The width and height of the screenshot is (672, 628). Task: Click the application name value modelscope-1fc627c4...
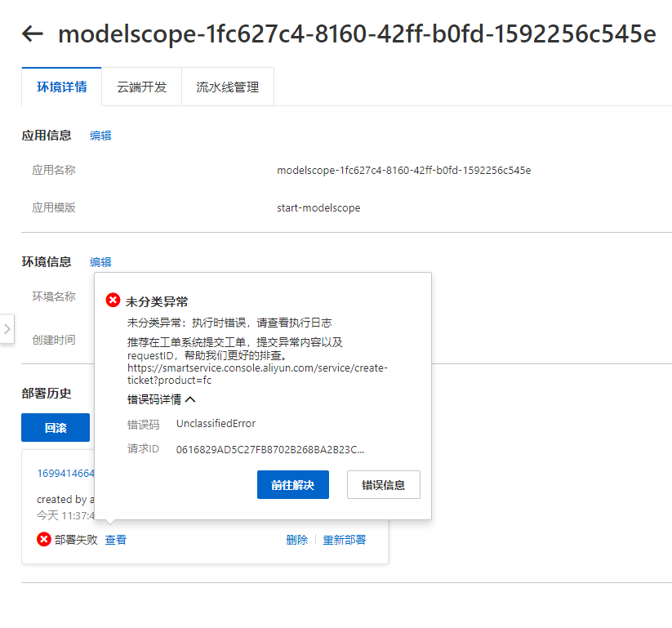point(403,170)
